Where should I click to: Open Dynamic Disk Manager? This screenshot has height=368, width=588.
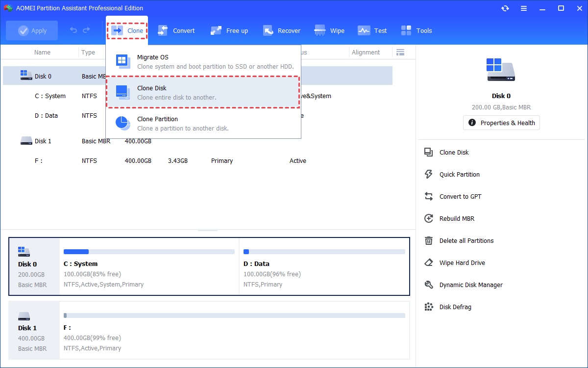point(471,285)
